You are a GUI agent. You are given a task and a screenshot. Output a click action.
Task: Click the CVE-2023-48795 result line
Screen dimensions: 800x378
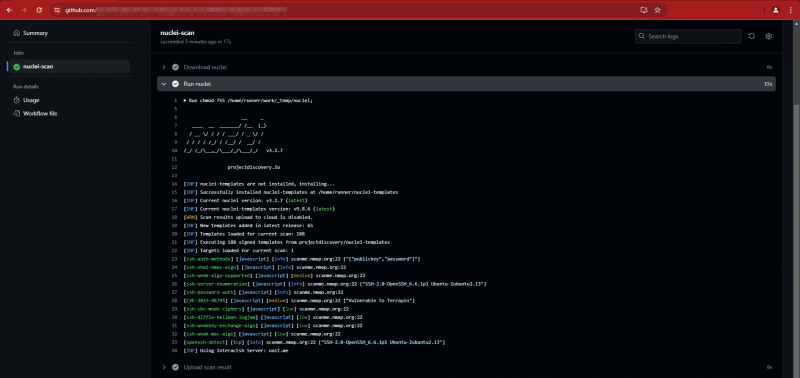tap(298, 300)
